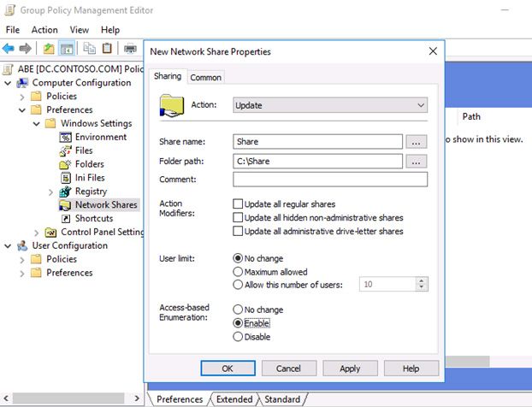532x407 pixels.
Task: Open the Action dropdown list
Action: point(330,105)
